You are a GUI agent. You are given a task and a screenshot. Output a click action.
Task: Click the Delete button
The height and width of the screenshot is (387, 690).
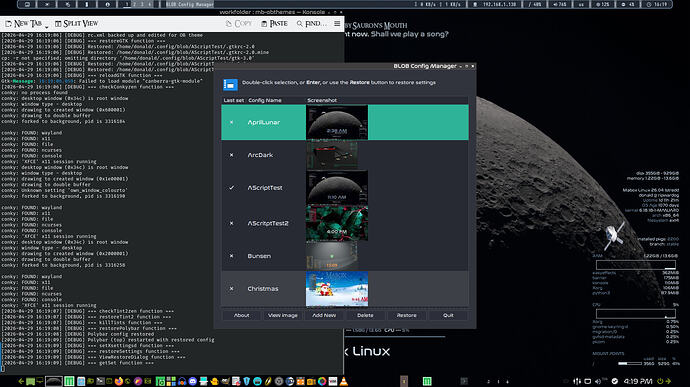coord(365,315)
